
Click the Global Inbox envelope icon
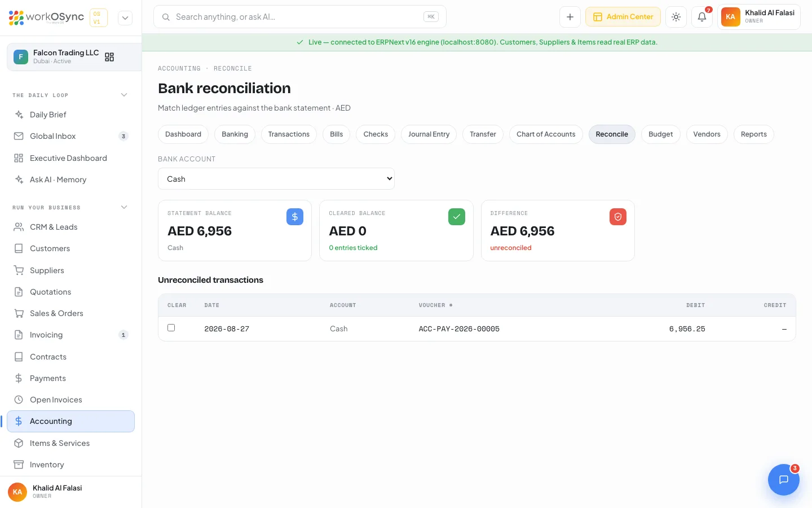tap(19, 136)
